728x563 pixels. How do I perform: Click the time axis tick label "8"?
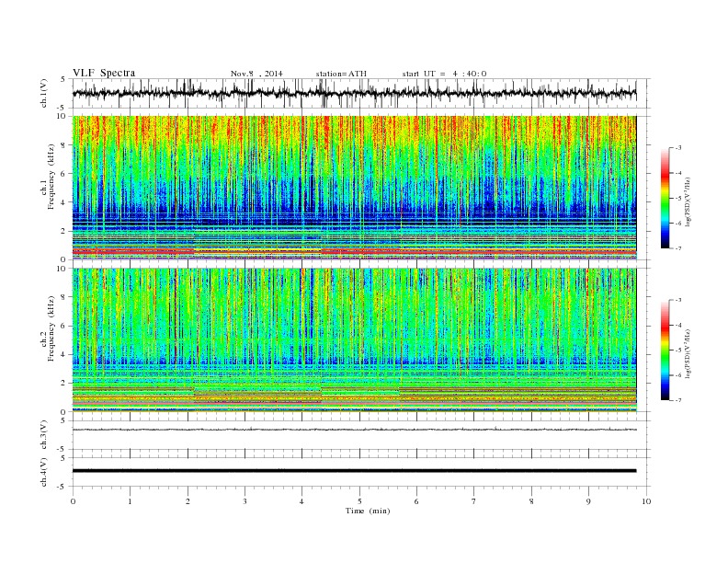pos(531,501)
